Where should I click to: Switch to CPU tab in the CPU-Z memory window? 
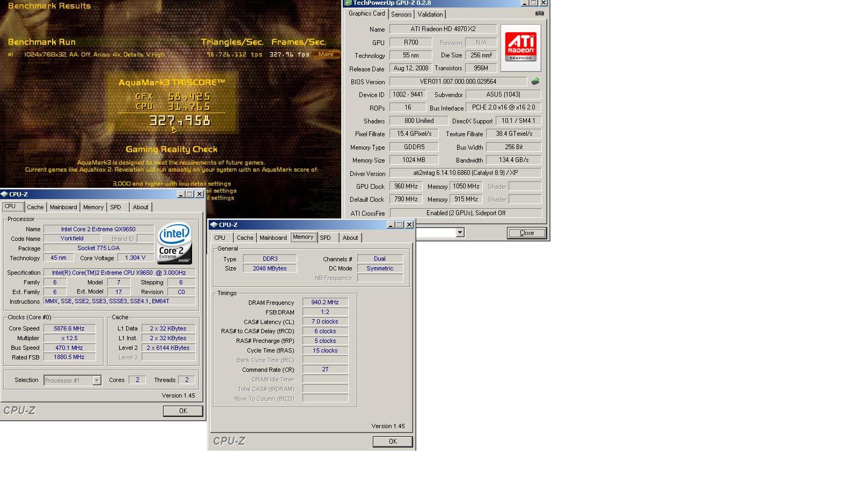220,238
